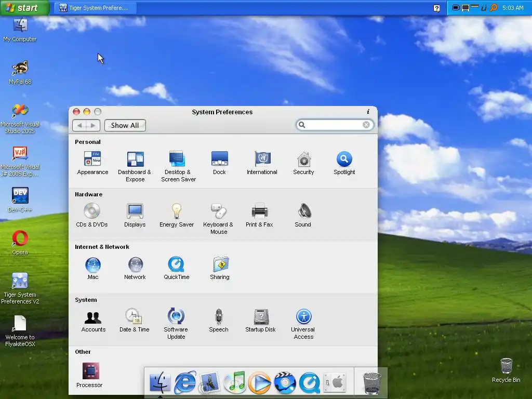The height and width of the screenshot is (399, 532).
Task: Open Energy Saver preferences
Action: (x=177, y=215)
